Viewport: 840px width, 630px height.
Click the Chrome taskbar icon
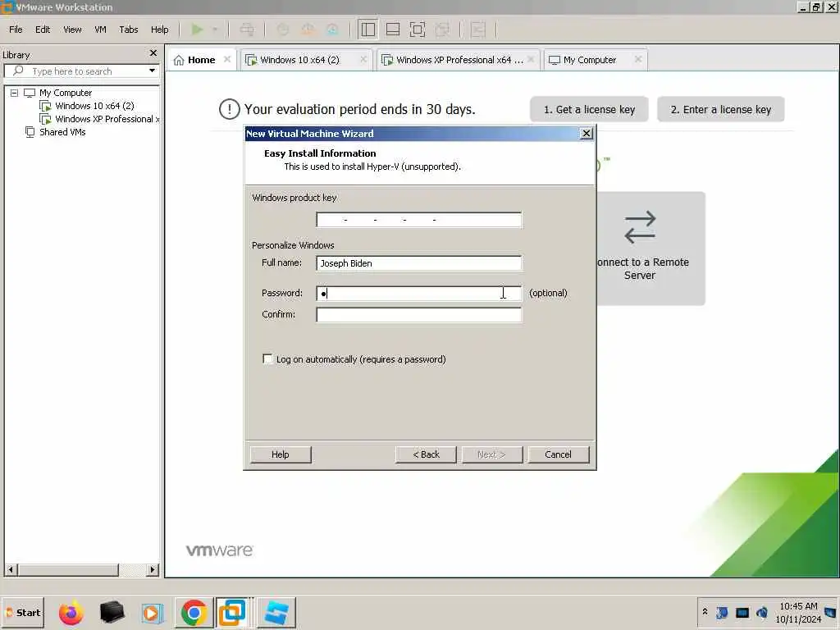194,612
